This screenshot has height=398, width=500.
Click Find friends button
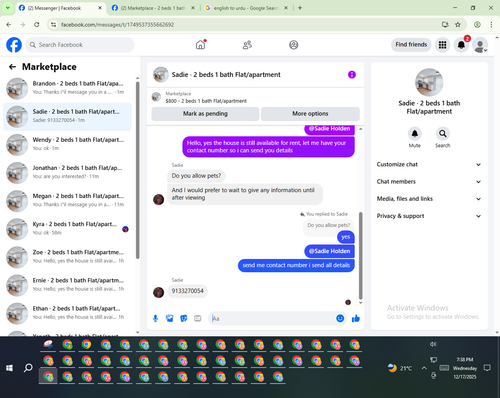click(411, 45)
